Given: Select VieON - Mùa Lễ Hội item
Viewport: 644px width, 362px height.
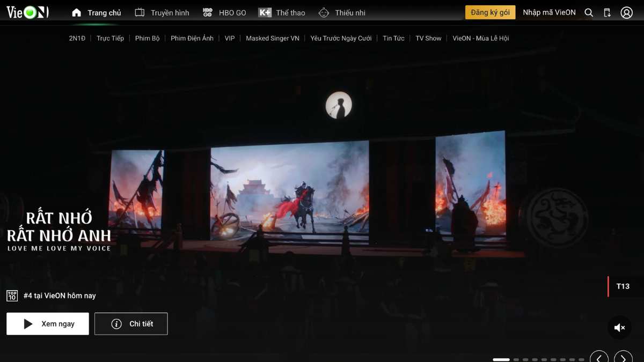Looking at the screenshot, I should (x=480, y=38).
